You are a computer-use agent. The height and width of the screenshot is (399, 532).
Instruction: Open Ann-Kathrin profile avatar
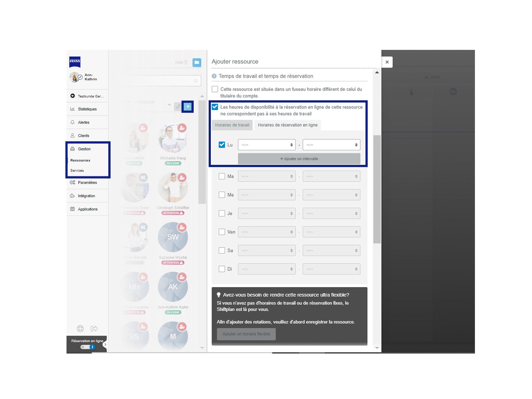point(74,77)
